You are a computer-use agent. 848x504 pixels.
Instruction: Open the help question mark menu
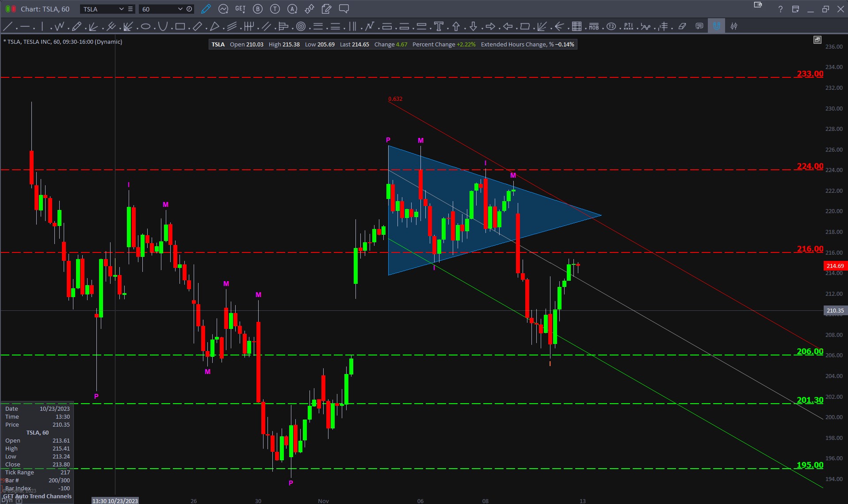tap(780, 9)
